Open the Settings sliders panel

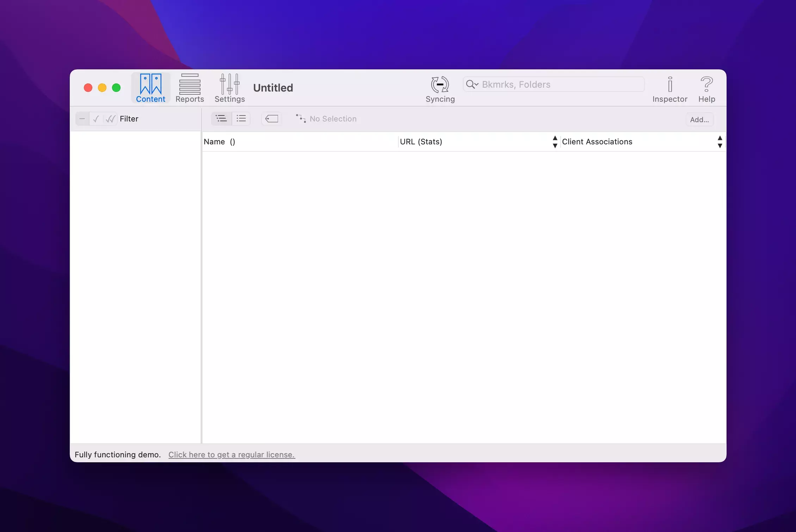(x=229, y=88)
